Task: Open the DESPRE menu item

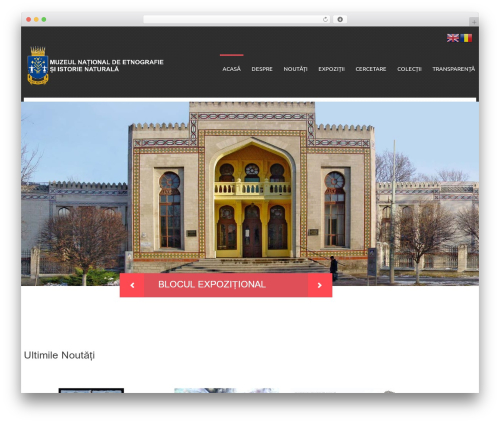Action: tap(262, 69)
